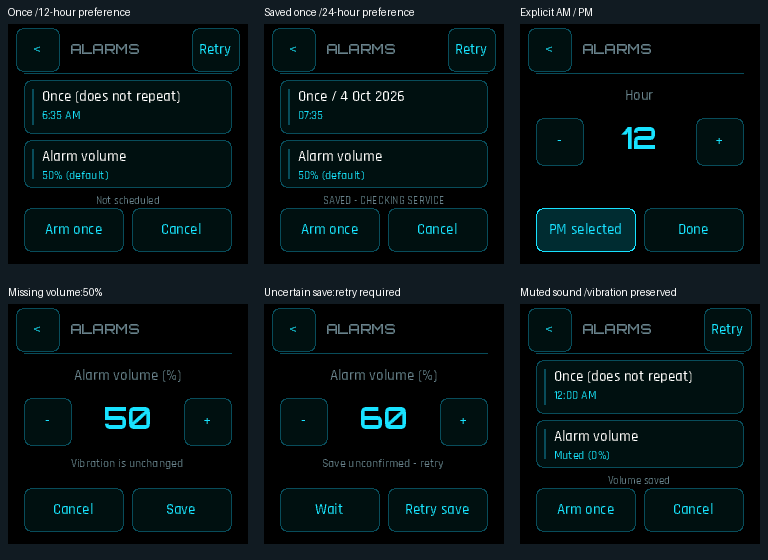Click the Retry save button
The width and height of the screenshot is (768, 560).
438,510
